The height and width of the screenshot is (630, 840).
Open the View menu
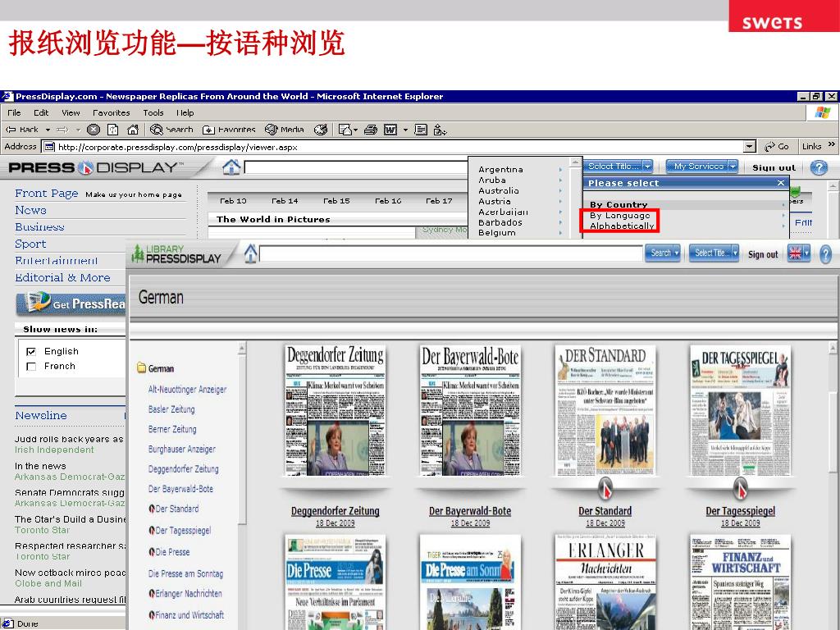pos(71,112)
